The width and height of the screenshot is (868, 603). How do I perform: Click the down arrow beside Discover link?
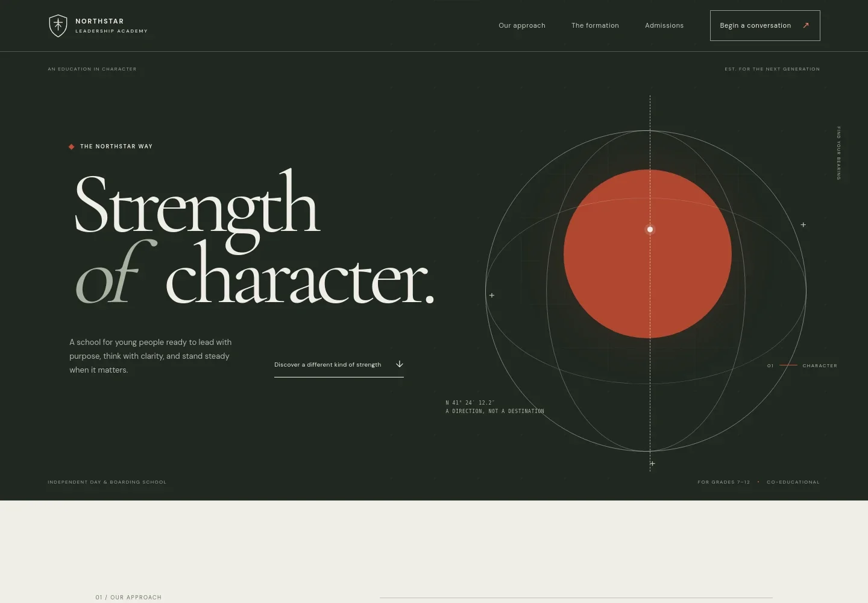(399, 364)
